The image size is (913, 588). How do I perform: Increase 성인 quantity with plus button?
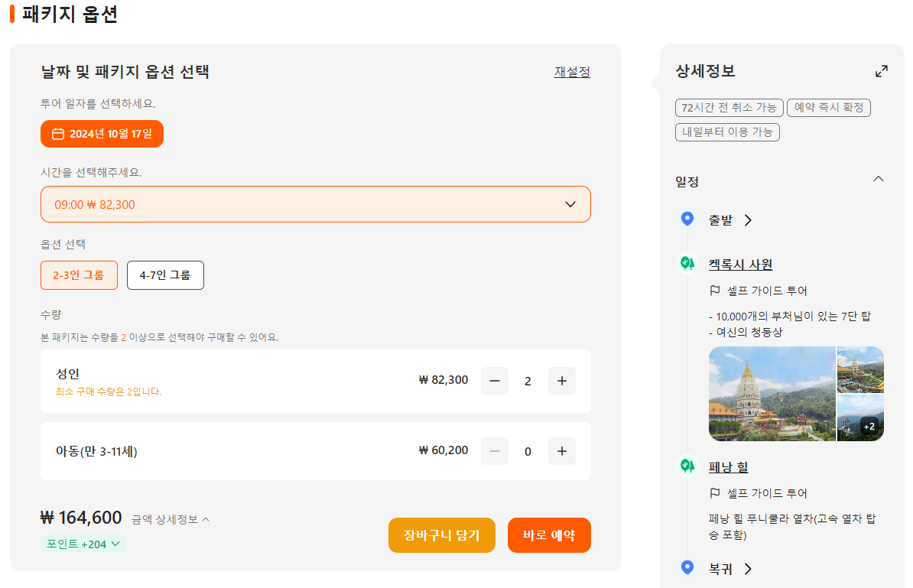click(562, 381)
